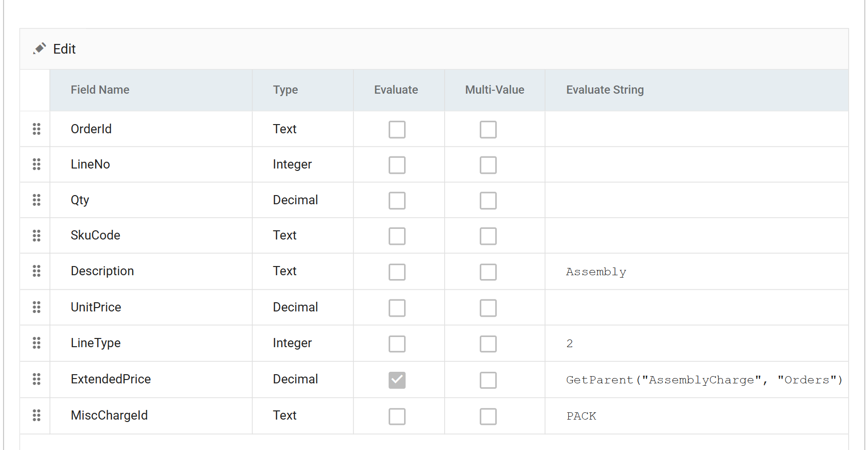Grab the drag handle for LineNo row
The height and width of the screenshot is (450, 868).
pos(36,164)
